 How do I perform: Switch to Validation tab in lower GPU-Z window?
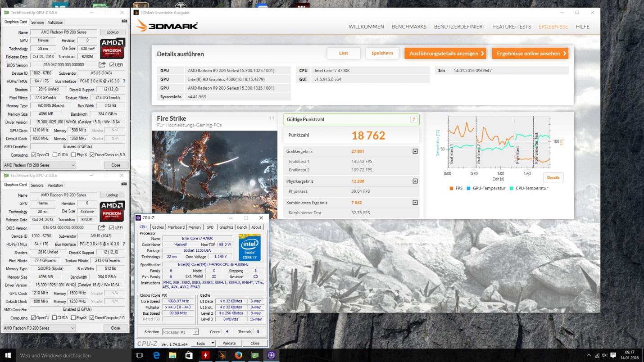pos(55,185)
